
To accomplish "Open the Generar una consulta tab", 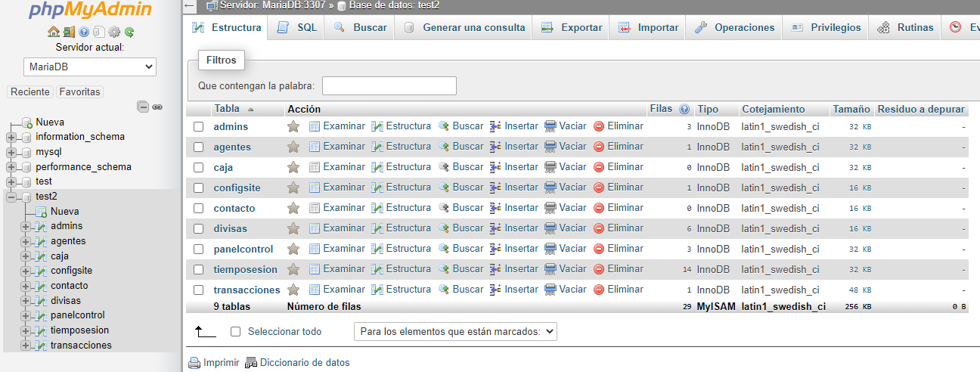I will click(x=464, y=27).
